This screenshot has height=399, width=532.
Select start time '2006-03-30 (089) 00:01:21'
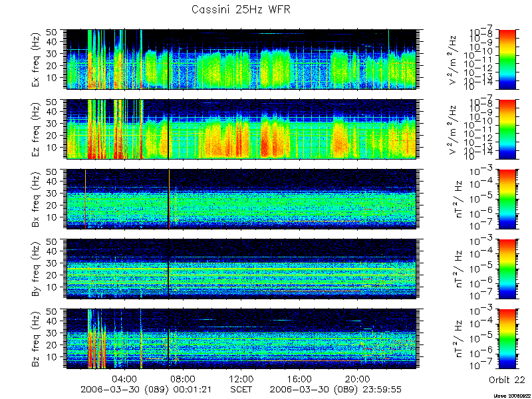(146, 390)
